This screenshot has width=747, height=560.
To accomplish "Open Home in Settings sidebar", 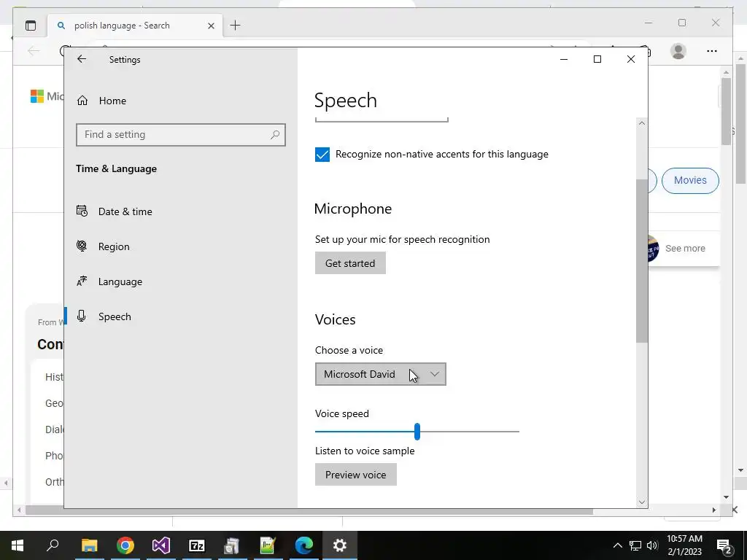I will click(112, 101).
